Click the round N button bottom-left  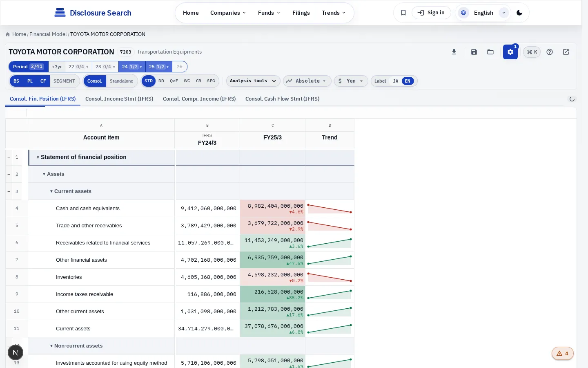pos(16,352)
